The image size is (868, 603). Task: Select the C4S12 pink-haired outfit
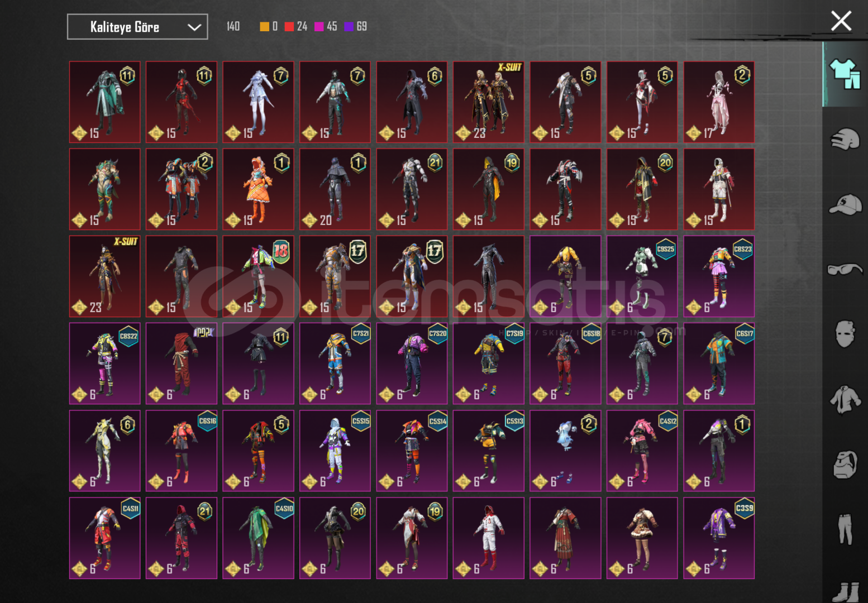tap(642, 451)
